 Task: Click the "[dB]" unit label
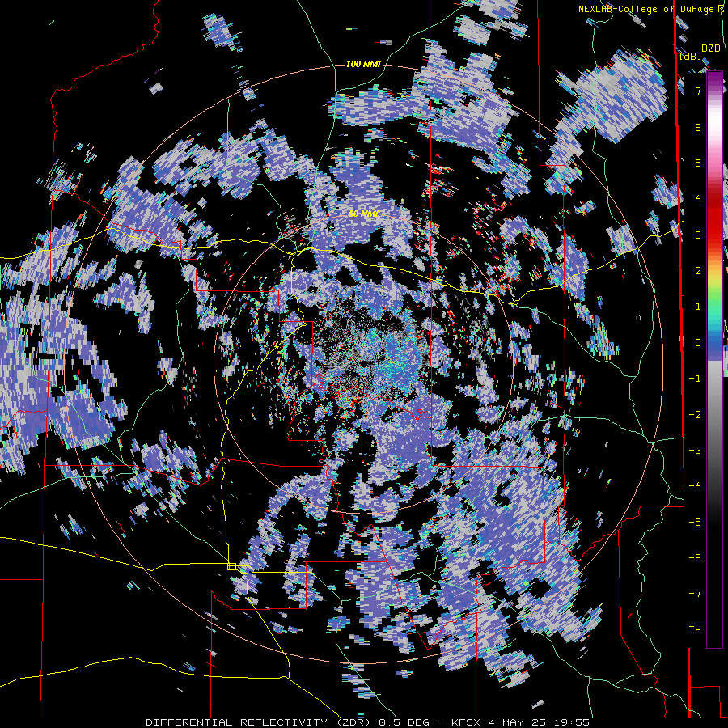point(691,57)
